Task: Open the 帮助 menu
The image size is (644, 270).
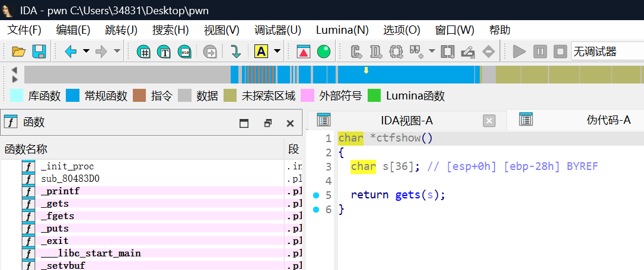Action: [500, 30]
